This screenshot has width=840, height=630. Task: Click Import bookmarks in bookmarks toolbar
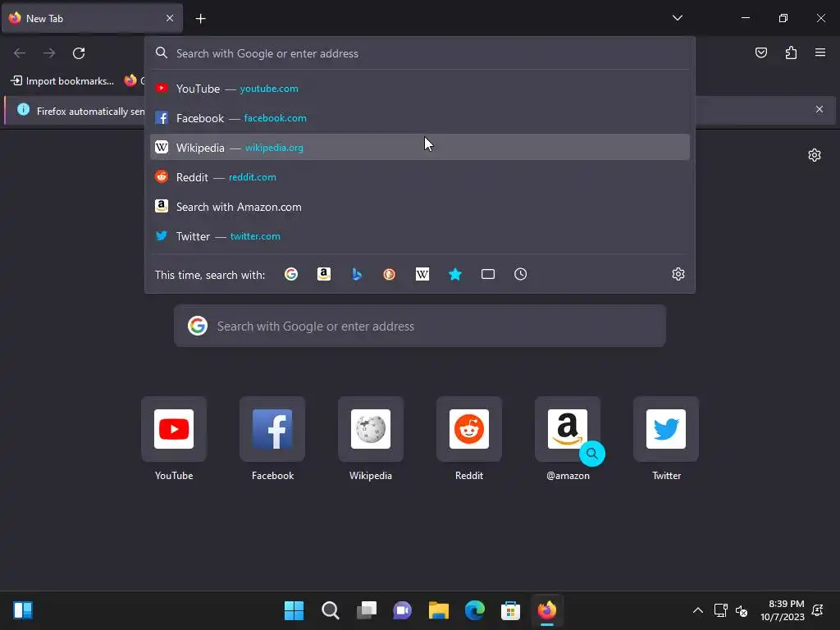[x=62, y=81]
